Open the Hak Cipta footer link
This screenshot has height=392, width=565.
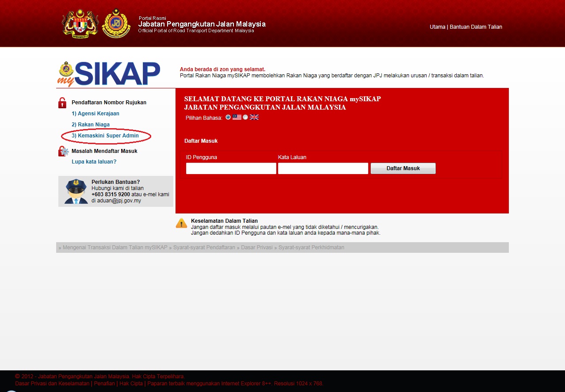pyautogui.click(x=131, y=384)
